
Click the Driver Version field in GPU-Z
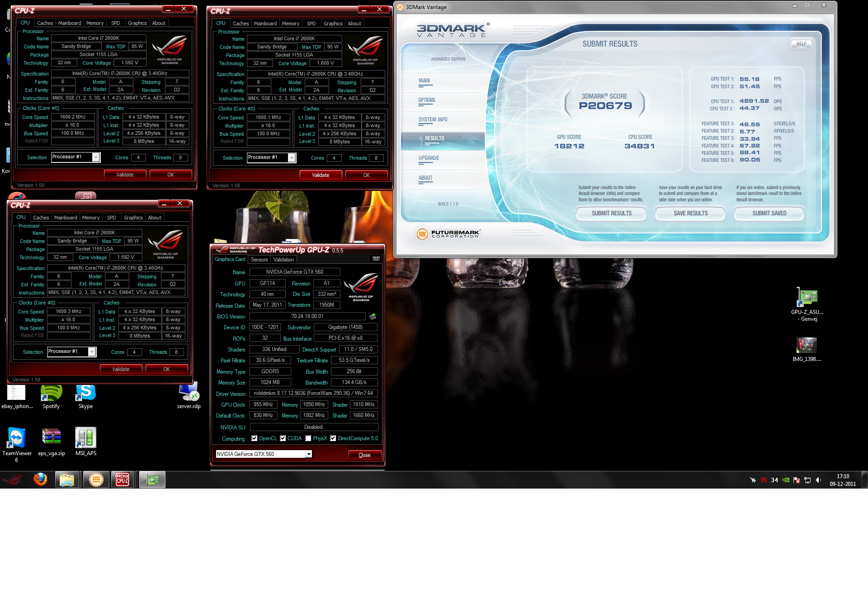pyautogui.click(x=313, y=394)
